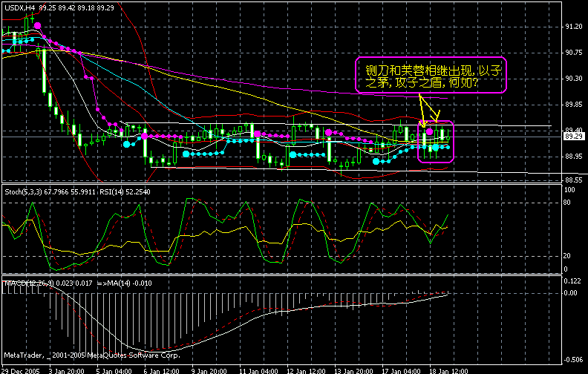Click the 20 level on Stochastic scale
The width and height of the screenshot is (588, 374).
coord(567,255)
